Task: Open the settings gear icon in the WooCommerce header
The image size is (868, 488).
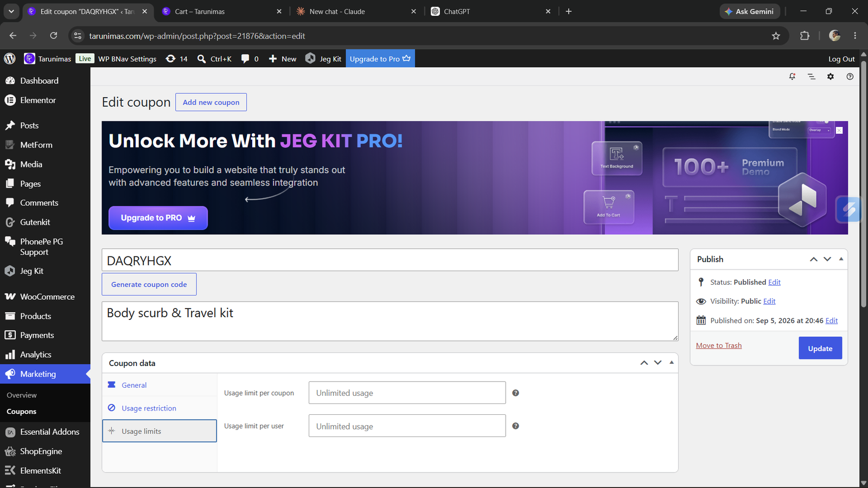Action: [831, 76]
